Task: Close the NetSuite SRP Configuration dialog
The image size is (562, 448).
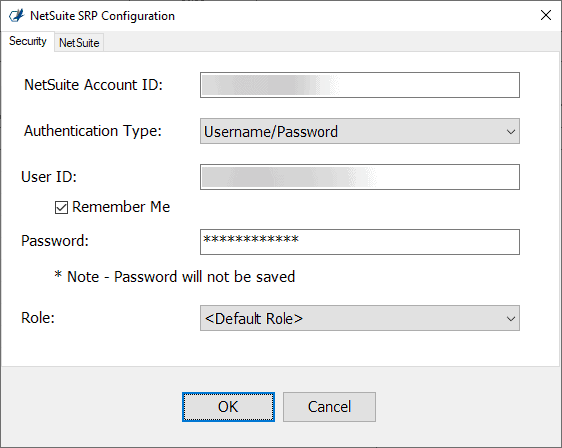Action: tap(546, 15)
